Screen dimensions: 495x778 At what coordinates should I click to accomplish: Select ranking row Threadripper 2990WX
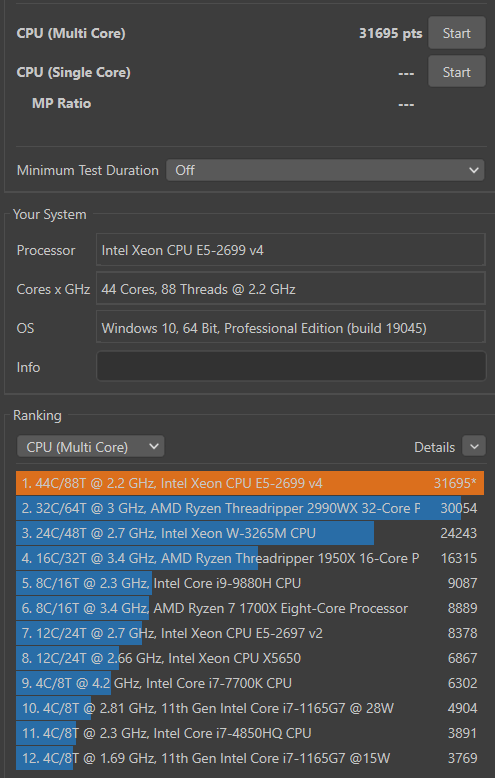point(250,508)
